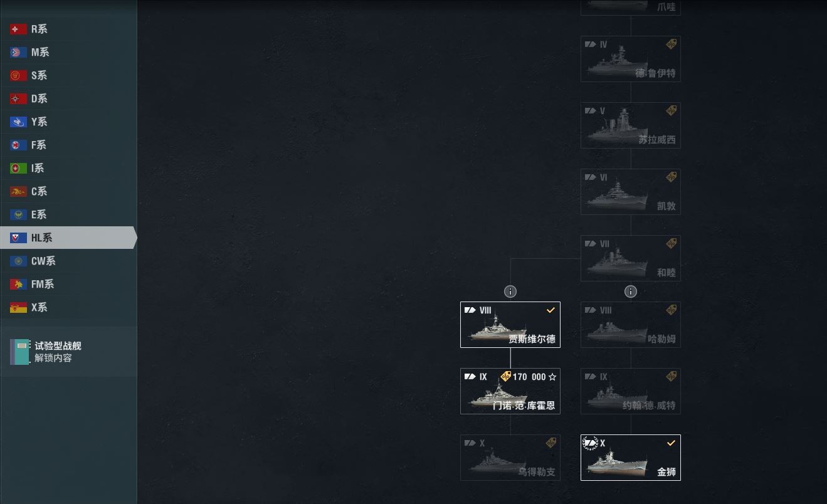This screenshot has width=827, height=504.
Task: Click the info icon above 哈勒姆
Action: click(x=631, y=291)
